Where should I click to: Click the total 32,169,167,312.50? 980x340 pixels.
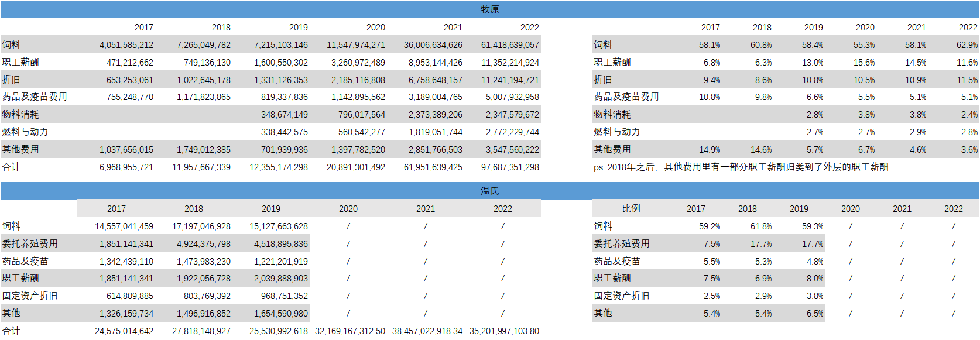point(350,331)
